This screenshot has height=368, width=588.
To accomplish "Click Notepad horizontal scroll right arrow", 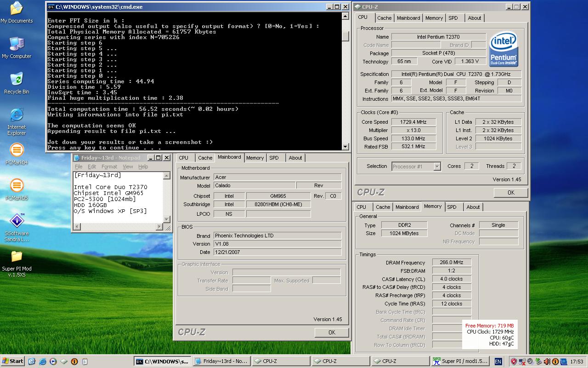I will [x=159, y=227].
